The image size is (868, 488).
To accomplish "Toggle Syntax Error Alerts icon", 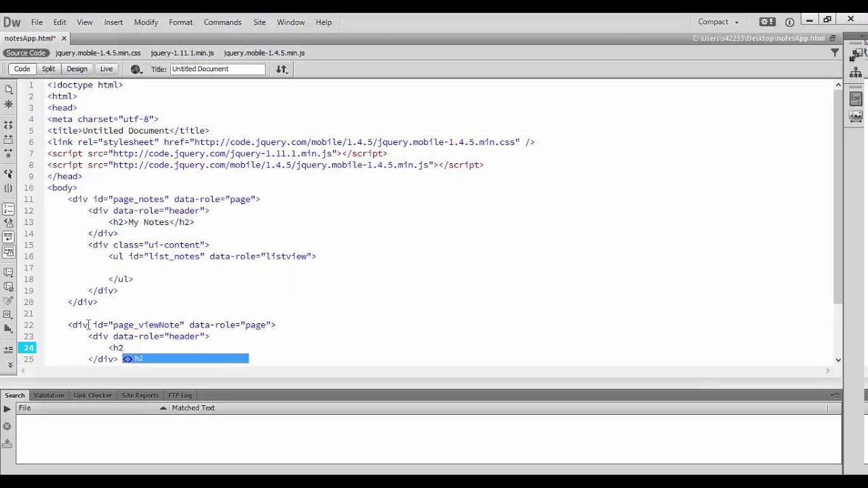I will (x=8, y=251).
